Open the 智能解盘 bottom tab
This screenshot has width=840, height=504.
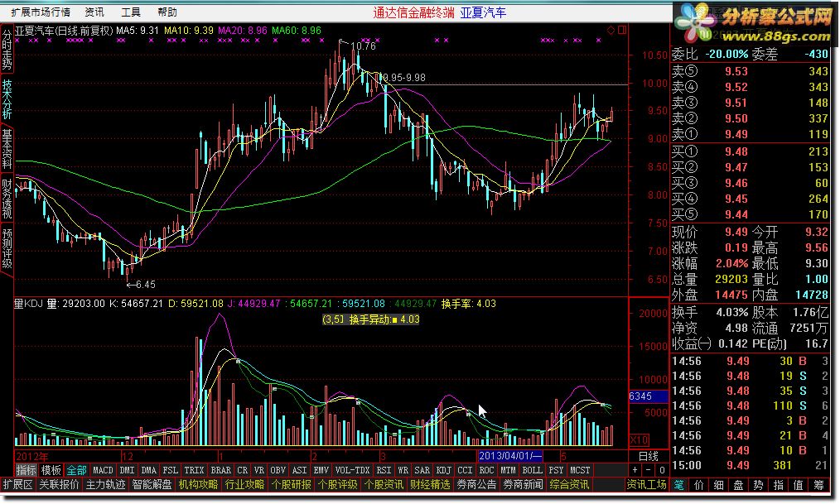[x=152, y=485]
